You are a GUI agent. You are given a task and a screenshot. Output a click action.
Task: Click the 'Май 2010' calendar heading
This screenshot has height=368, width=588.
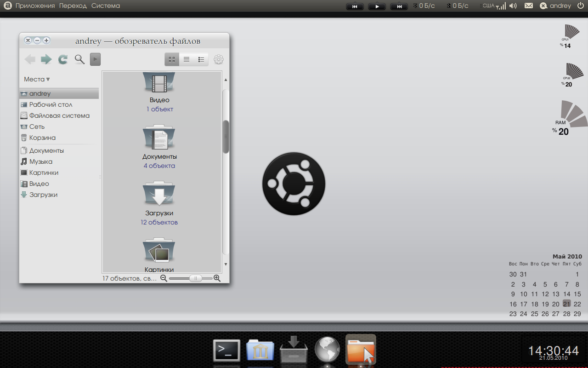click(567, 256)
